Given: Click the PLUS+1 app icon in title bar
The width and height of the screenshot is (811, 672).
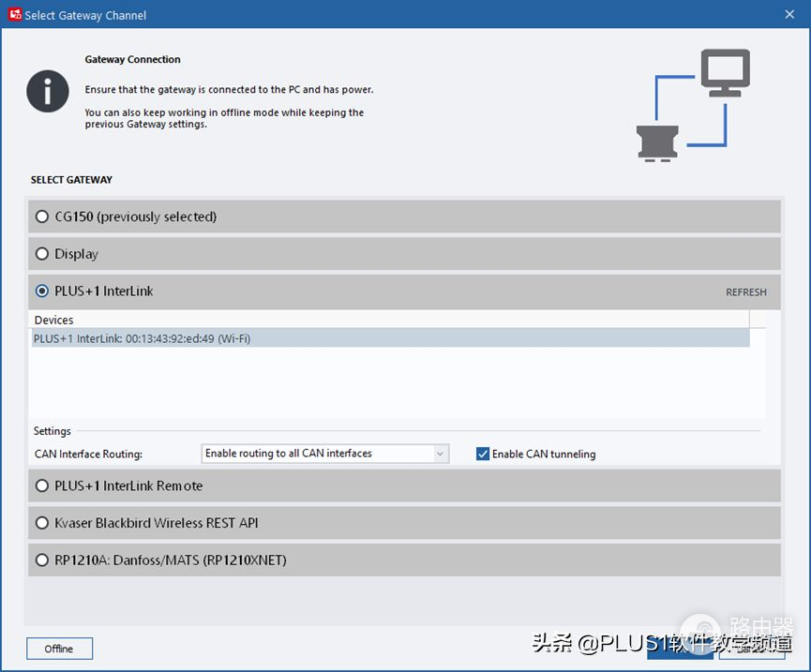Looking at the screenshot, I should [14, 14].
